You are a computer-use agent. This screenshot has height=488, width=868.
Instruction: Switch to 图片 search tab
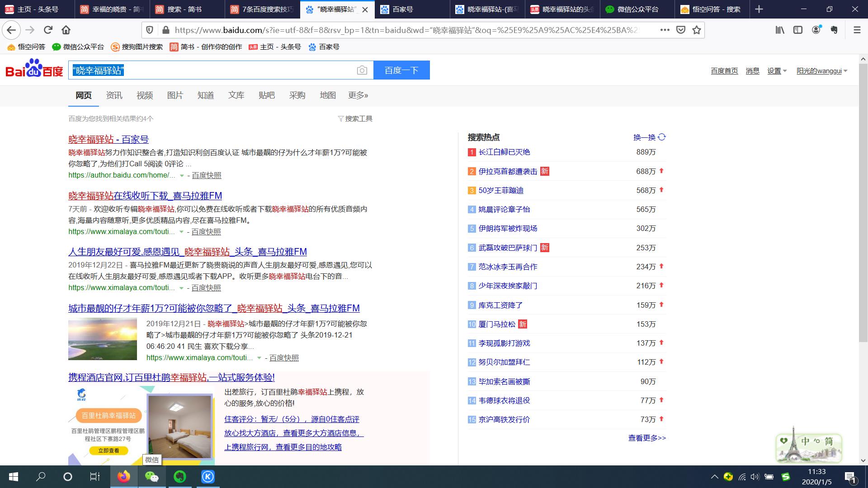pos(175,95)
